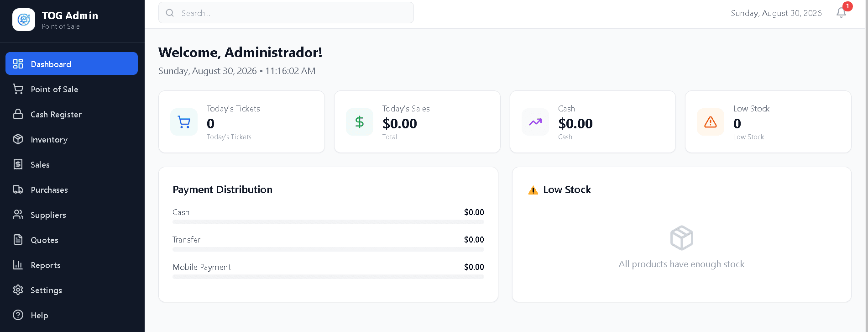Image resolution: width=868 pixels, height=332 pixels.
Task: Open the notifications bell icon
Action: [841, 13]
